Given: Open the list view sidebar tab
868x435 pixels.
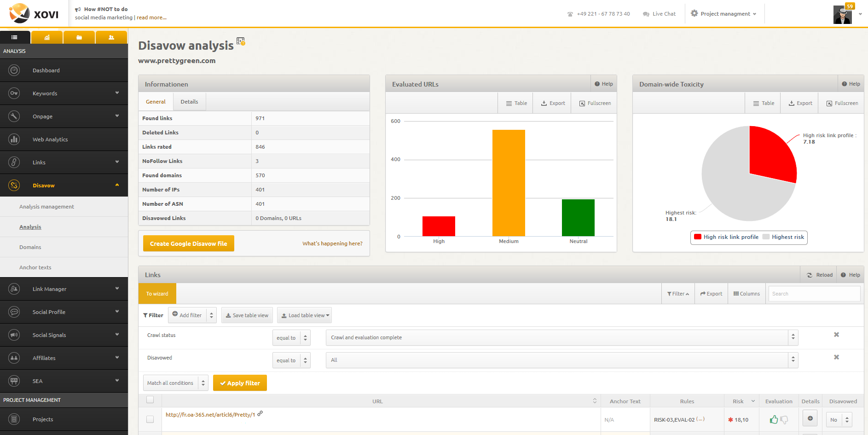Looking at the screenshot, I should pyautogui.click(x=15, y=37).
